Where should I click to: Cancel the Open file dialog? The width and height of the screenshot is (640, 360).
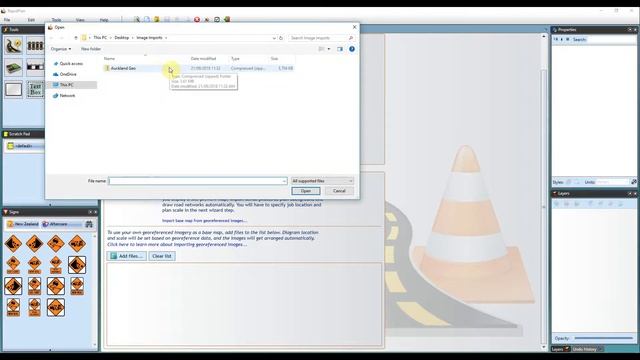pos(339,191)
